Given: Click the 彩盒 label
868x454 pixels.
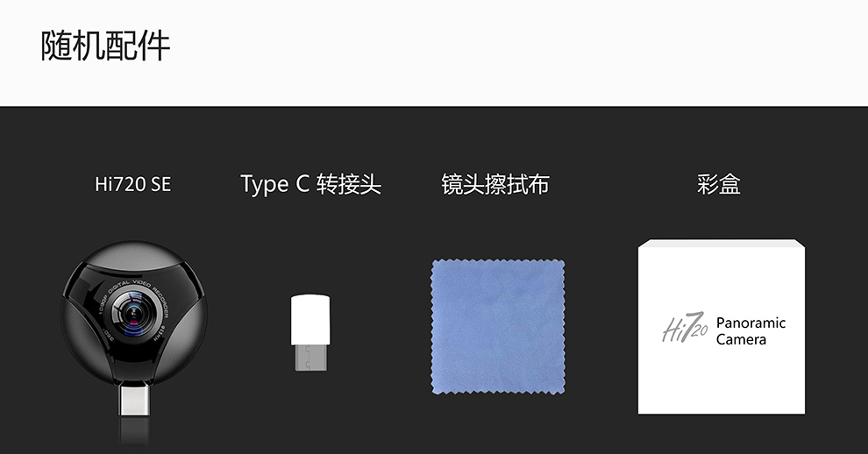Looking at the screenshot, I should click(719, 184).
